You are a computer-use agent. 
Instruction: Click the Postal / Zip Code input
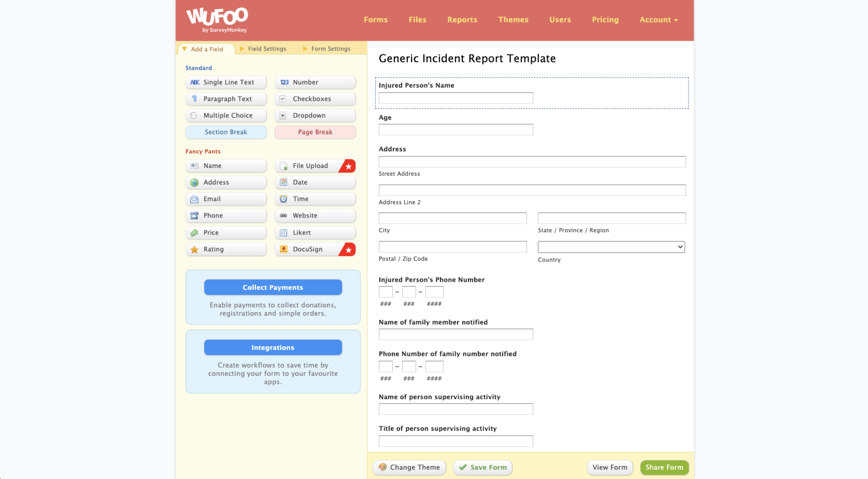pos(453,247)
